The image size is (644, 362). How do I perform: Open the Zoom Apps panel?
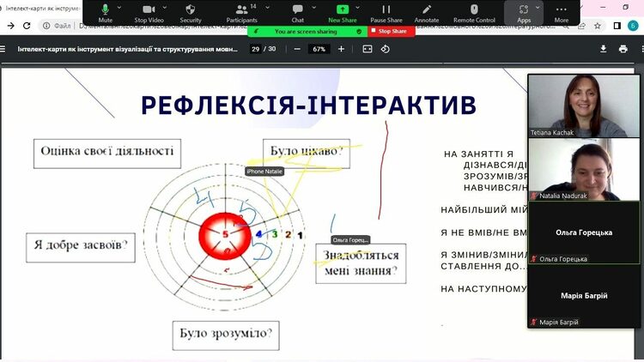524,12
